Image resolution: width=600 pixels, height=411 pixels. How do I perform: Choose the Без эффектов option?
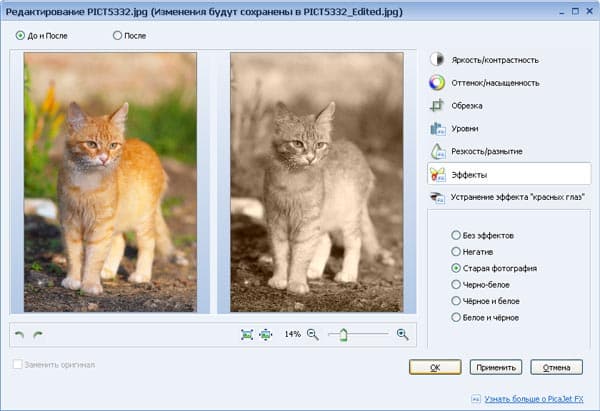click(x=482, y=235)
